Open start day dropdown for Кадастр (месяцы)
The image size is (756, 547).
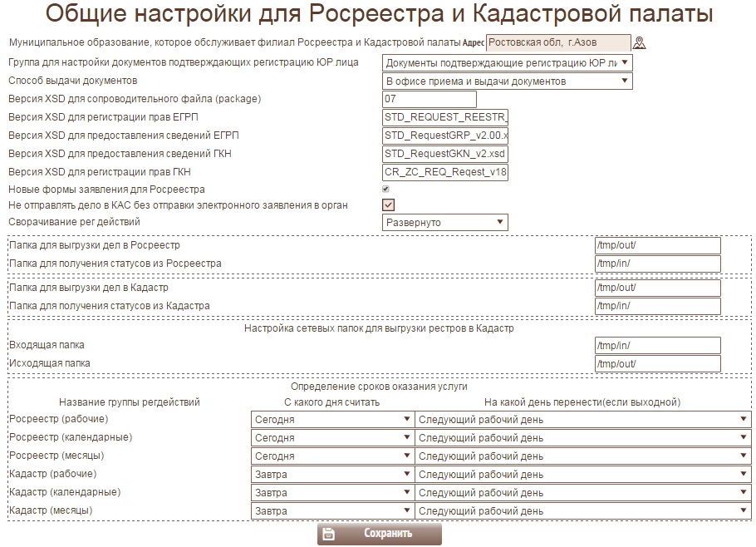click(x=332, y=511)
